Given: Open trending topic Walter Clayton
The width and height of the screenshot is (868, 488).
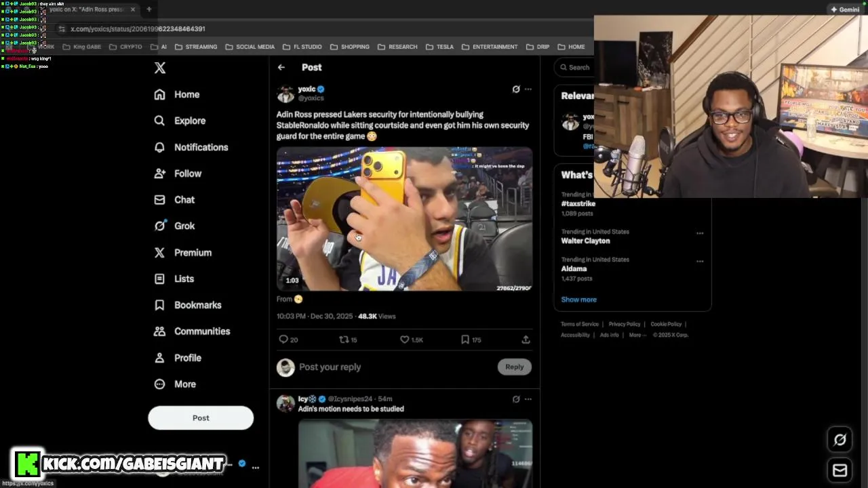Looking at the screenshot, I should coord(585,241).
